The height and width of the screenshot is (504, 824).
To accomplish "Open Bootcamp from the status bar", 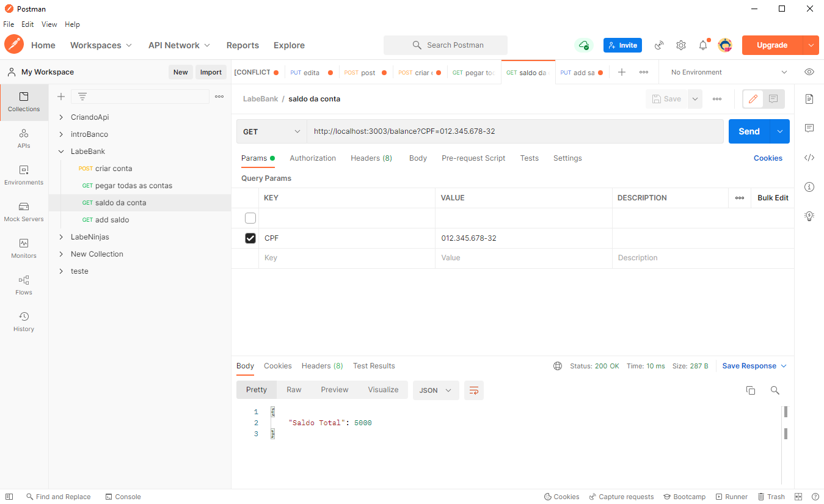I will tap(684, 496).
